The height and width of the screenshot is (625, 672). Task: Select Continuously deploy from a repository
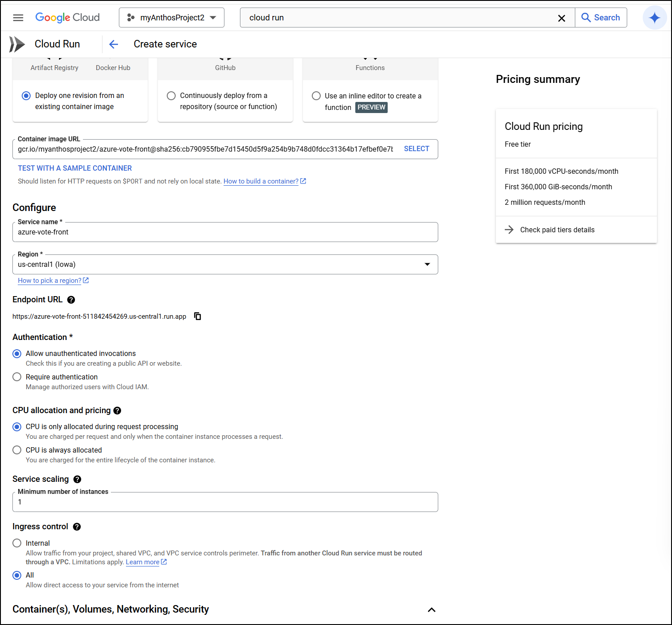(x=171, y=96)
